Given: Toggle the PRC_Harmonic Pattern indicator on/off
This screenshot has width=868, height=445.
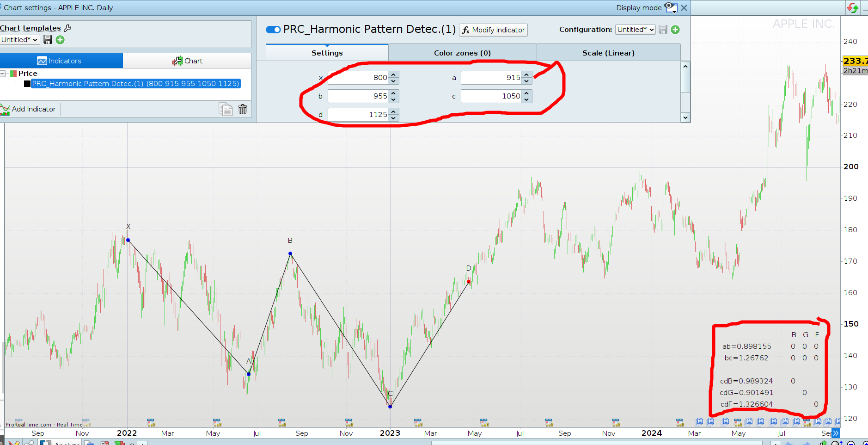Looking at the screenshot, I should (273, 30).
